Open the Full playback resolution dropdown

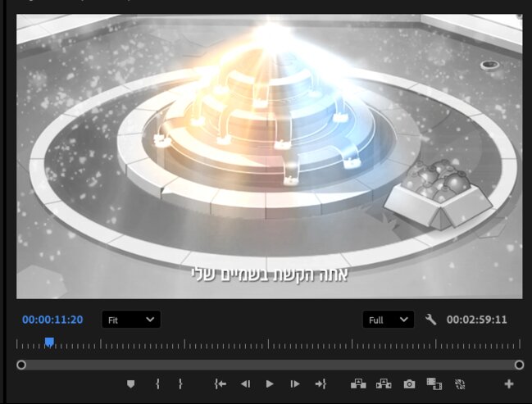(x=389, y=320)
